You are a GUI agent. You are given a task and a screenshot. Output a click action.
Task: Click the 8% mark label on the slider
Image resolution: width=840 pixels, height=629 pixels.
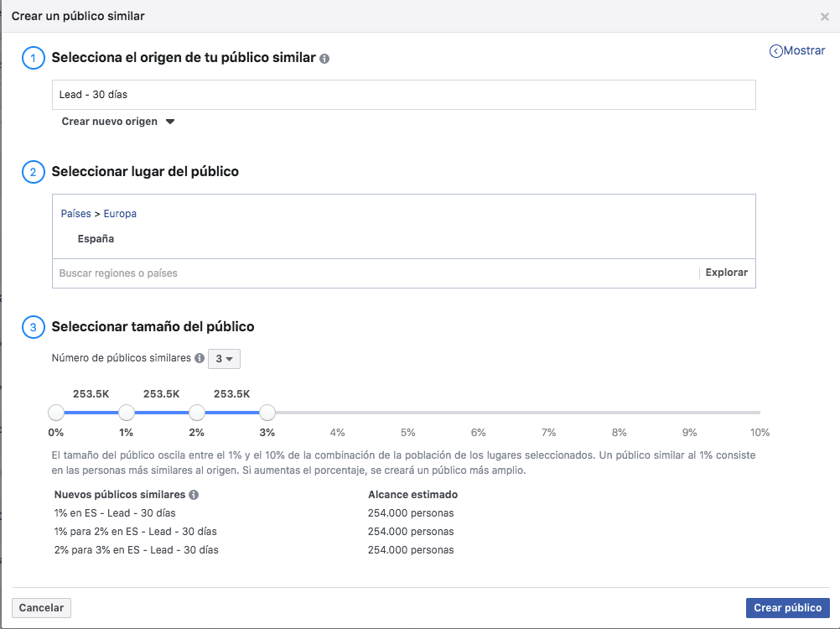click(620, 433)
